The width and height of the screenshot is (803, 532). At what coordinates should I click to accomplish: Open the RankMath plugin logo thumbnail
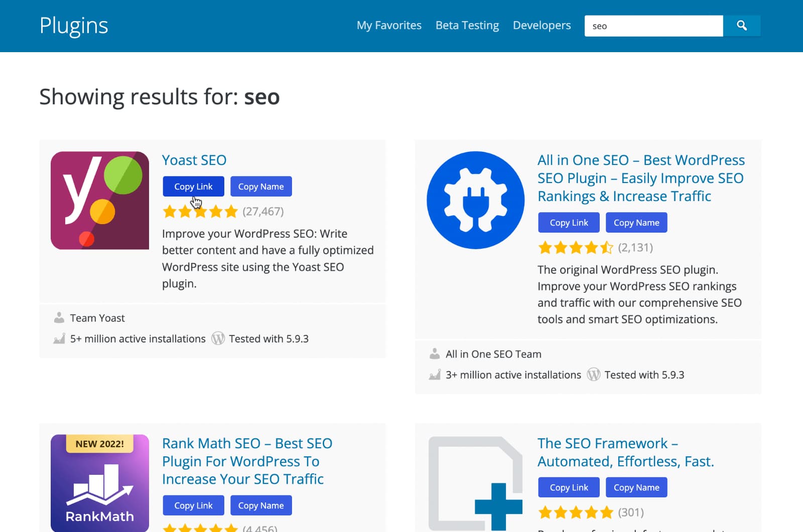(x=99, y=482)
